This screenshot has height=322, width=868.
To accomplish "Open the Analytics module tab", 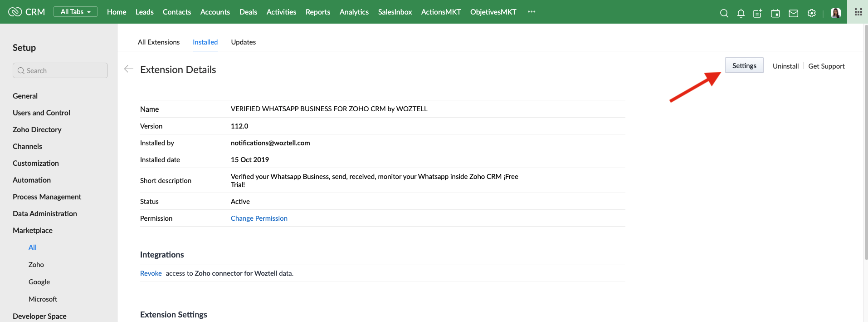I will (354, 12).
